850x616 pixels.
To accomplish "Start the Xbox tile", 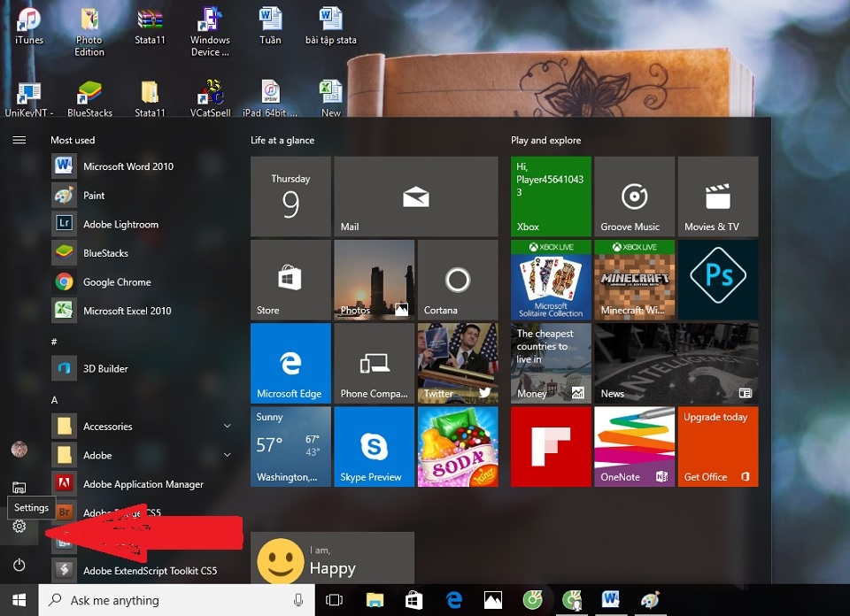I will click(x=550, y=196).
